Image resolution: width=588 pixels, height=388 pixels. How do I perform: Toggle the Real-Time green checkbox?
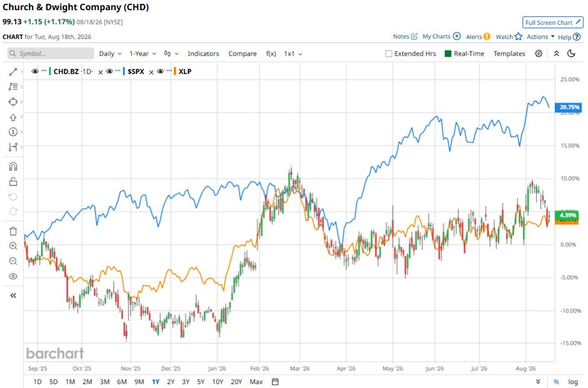point(448,54)
